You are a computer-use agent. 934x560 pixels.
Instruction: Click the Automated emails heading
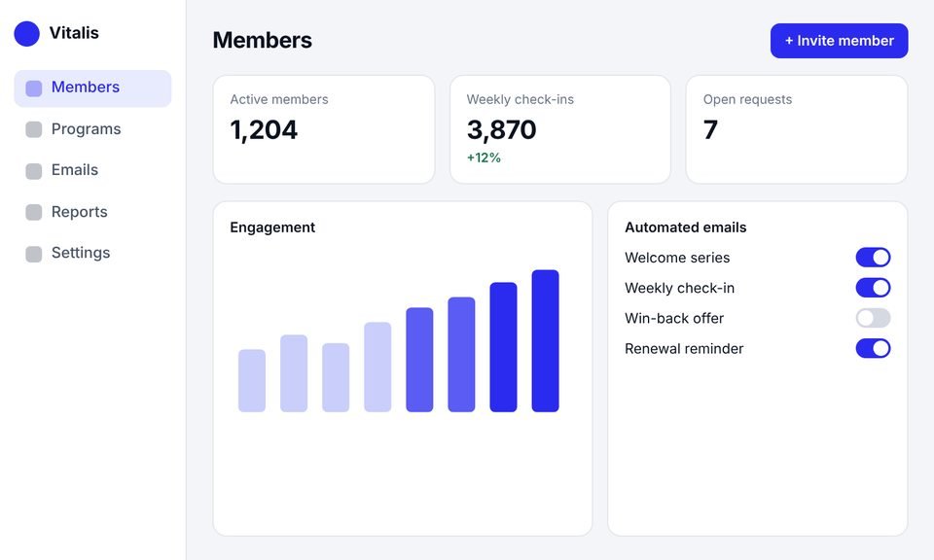point(685,227)
